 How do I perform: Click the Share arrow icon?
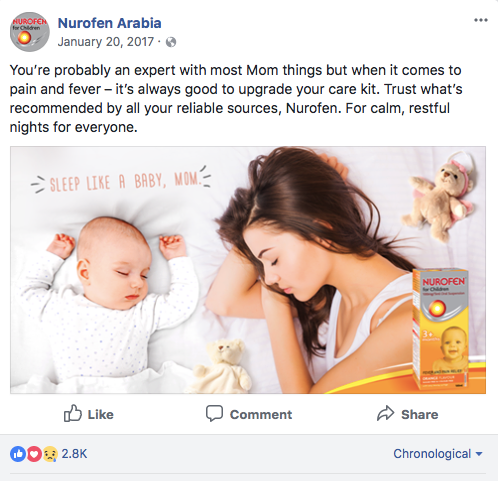[x=385, y=413]
